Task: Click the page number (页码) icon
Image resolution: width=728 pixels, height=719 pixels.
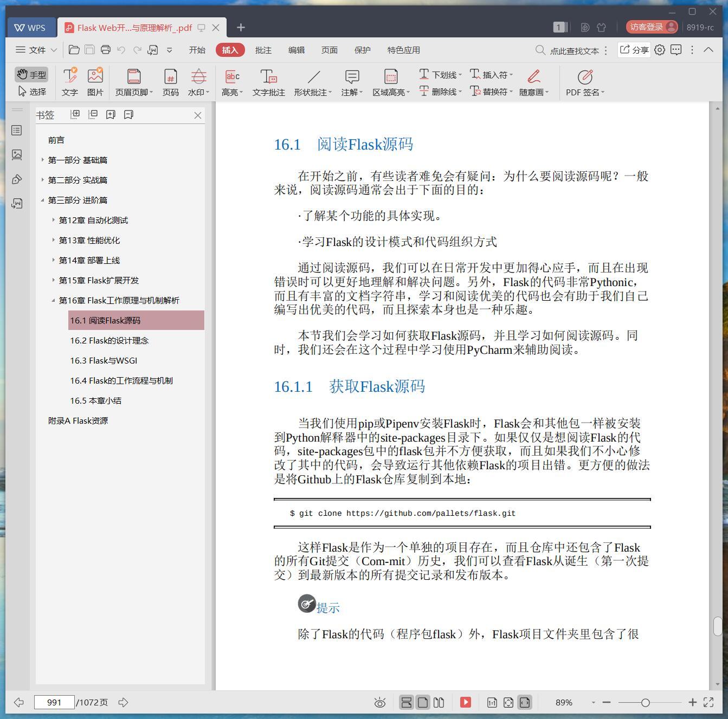Action: pos(171,82)
